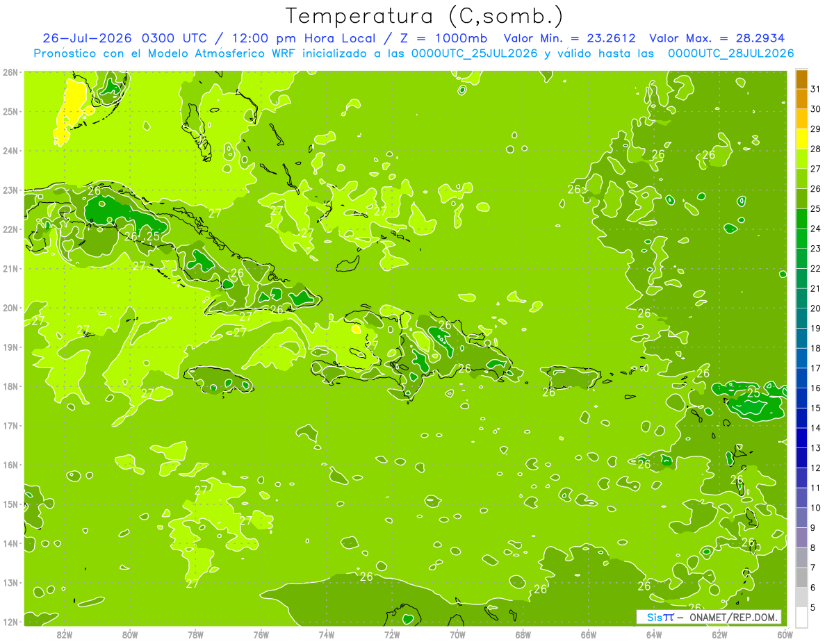This screenshot has height=644, width=834.
Task: Click the '66W' longitude axis label
Action: [x=589, y=634]
